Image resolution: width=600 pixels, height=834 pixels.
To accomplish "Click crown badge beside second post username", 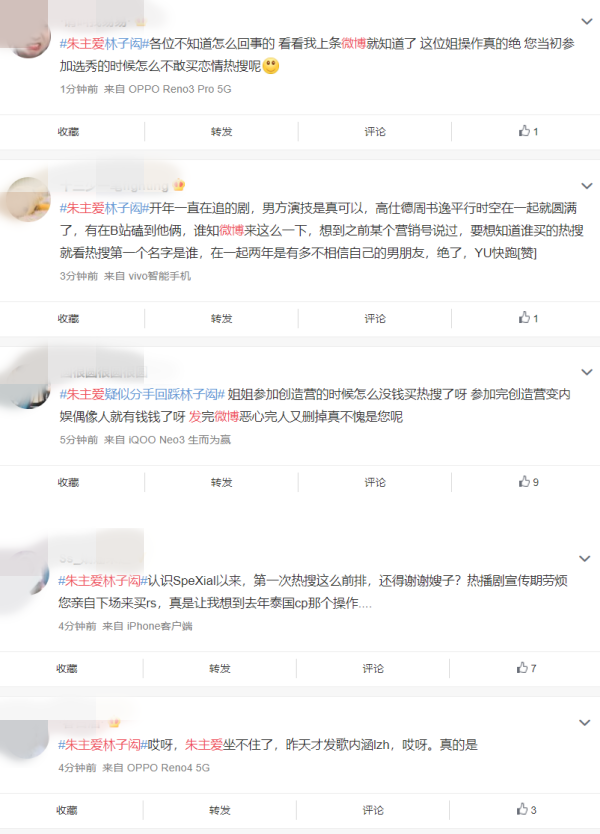I will point(179,186).
